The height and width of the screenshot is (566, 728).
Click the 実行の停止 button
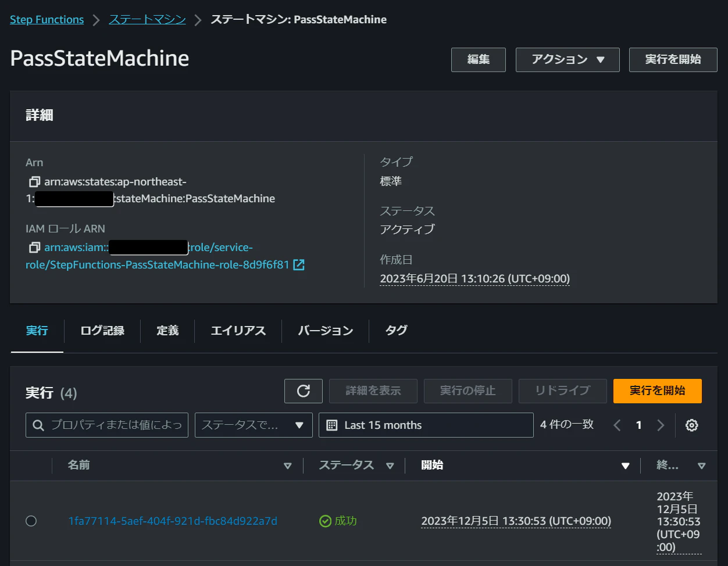(x=468, y=391)
